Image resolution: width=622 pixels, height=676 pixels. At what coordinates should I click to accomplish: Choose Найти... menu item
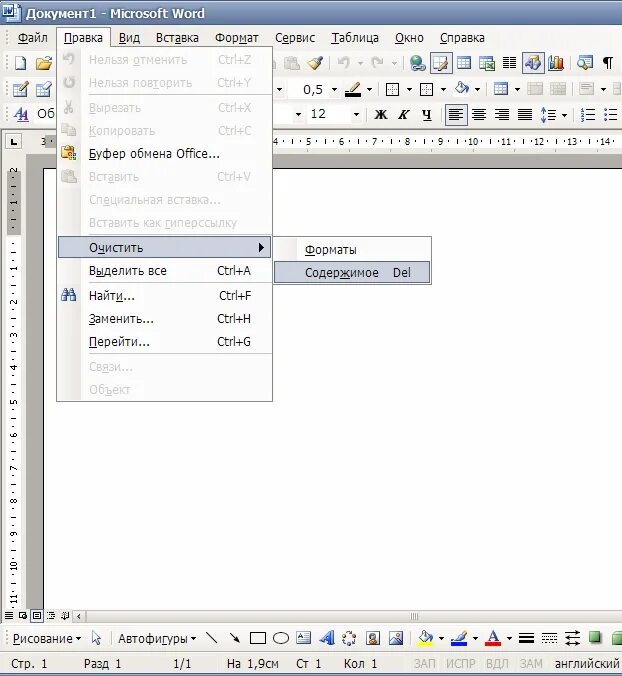tap(165, 296)
